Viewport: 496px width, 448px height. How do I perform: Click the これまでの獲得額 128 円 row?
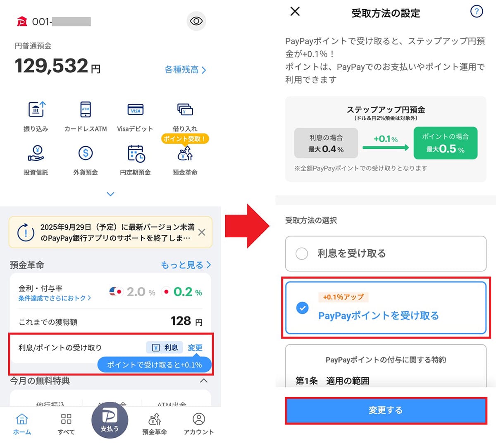click(x=110, y=322)
